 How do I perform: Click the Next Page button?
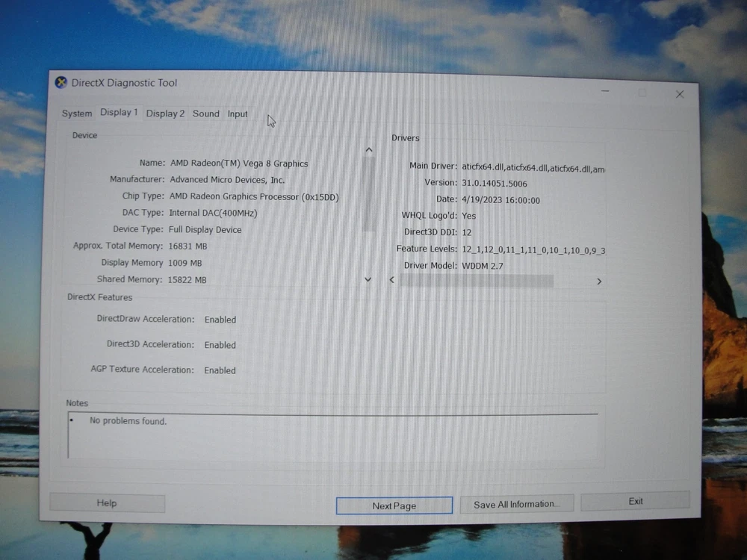pos(394,505)
